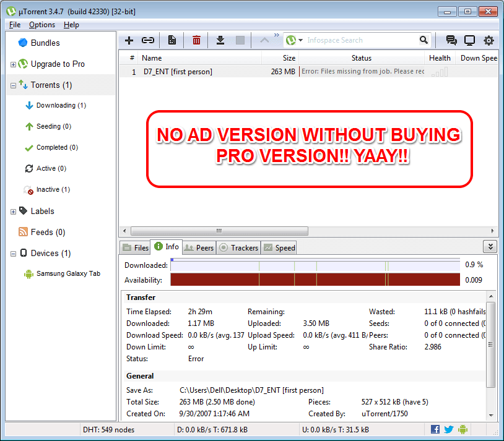Sort by the Health column header
The width and height of the screenshot is (504, 441).
pyautogui.click(x=440, y=58)
